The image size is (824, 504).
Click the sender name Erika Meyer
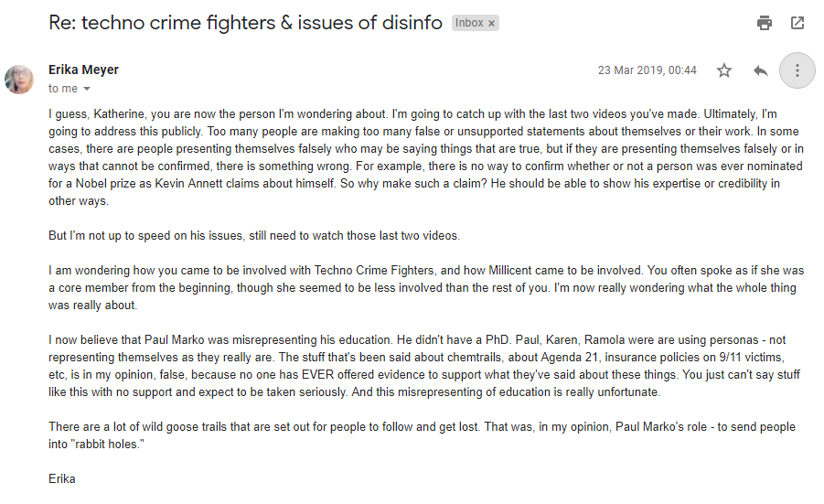coord(83,70)
